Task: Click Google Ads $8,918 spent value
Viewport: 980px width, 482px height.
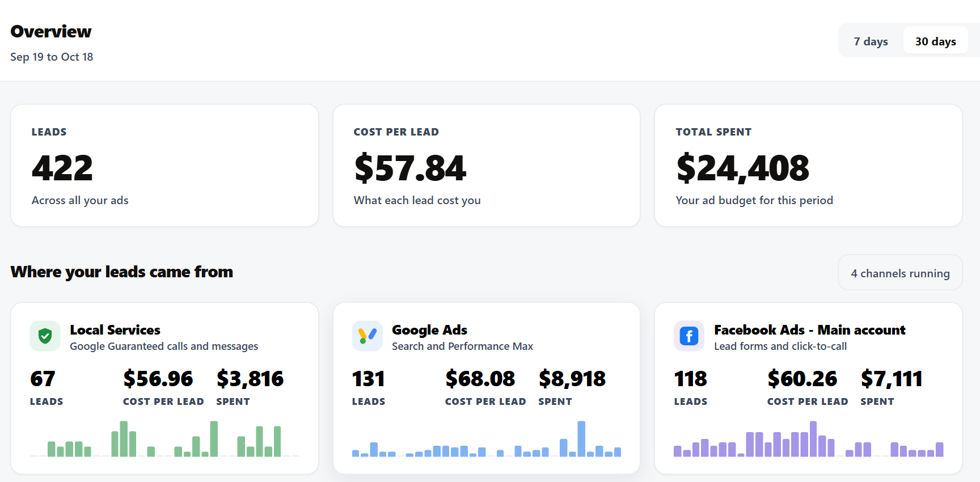Action: (572, 379)
